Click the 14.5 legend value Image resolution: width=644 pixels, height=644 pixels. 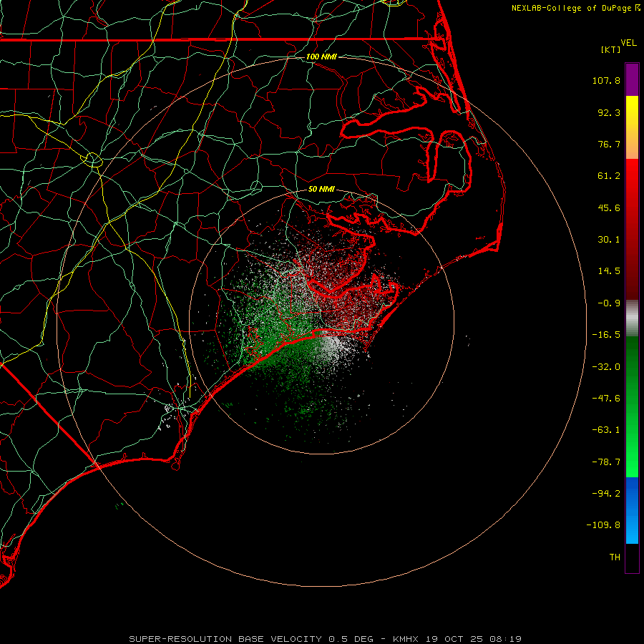609,271
